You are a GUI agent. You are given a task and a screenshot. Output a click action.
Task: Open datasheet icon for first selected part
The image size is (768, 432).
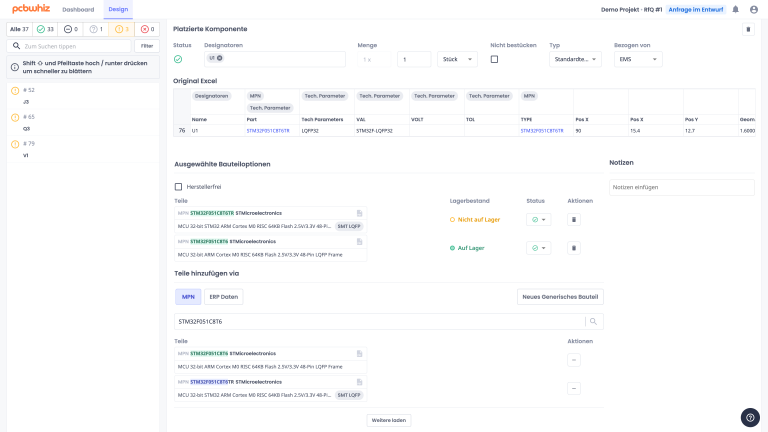[359, 213]
